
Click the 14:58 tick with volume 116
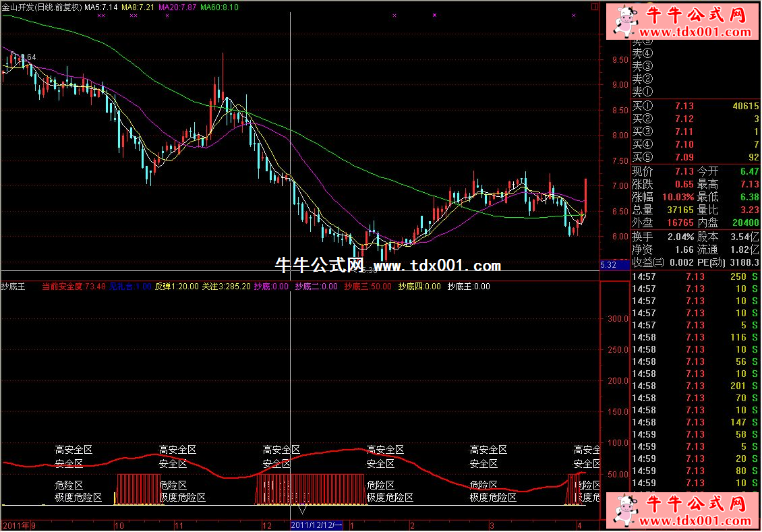695,338
